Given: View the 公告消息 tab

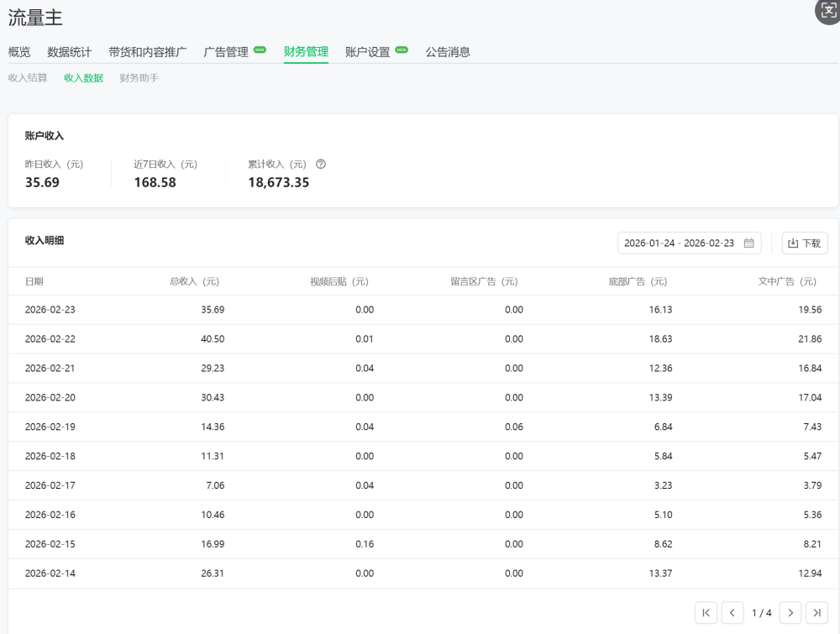Looking at the screenshot, I should point(448,52).
